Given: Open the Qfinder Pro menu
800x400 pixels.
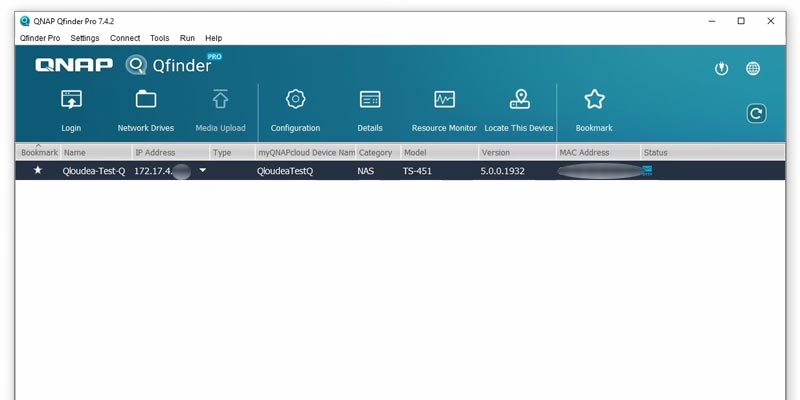Looking at the screenshot, I should 40,38.
